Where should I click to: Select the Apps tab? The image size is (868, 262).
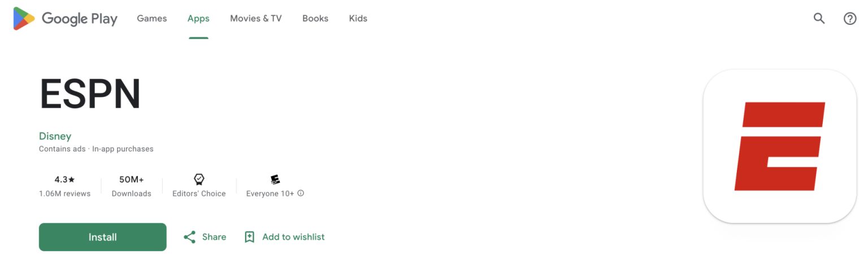[x=198, y=19]
